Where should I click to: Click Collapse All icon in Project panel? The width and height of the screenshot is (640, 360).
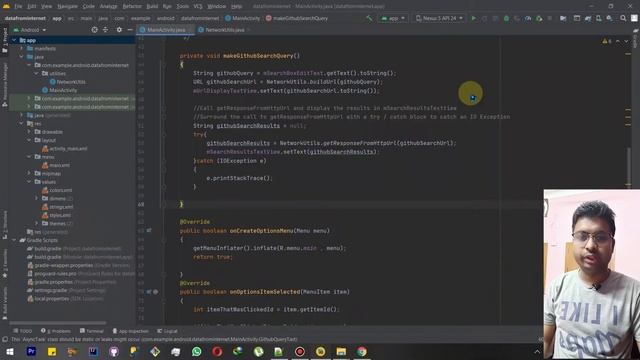105,30
